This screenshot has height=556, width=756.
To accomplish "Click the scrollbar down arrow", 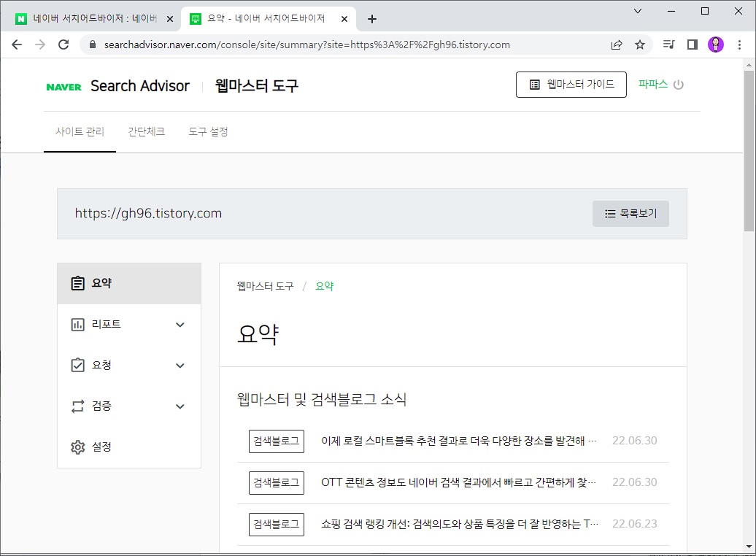I will click(749, 547).
